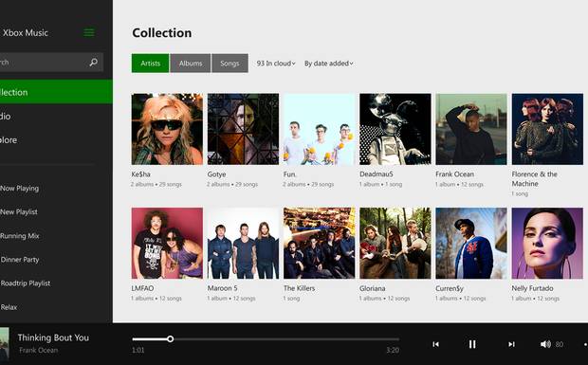Open the Nelly Furtado artist thumbnail
588x365 pixels.
547,244
